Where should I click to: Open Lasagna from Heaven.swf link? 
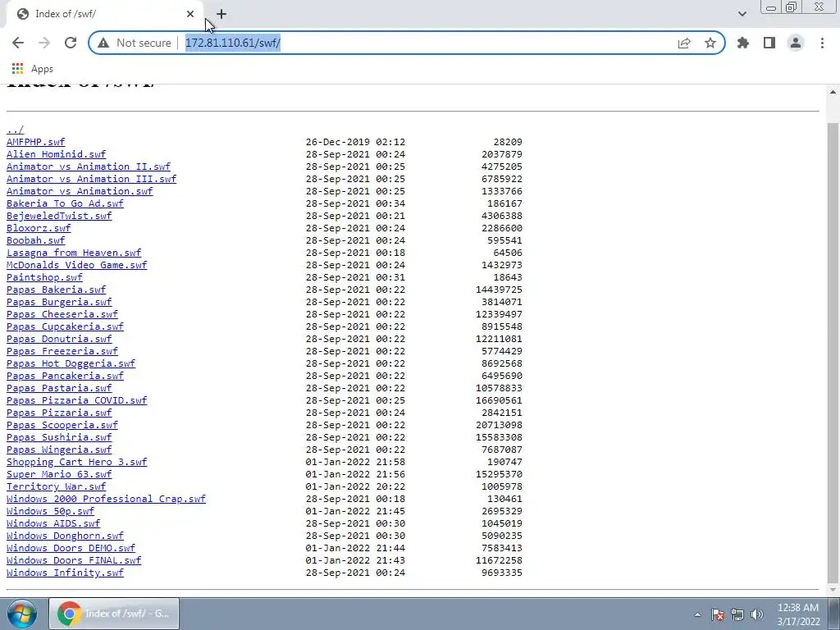tap(74, 253)
